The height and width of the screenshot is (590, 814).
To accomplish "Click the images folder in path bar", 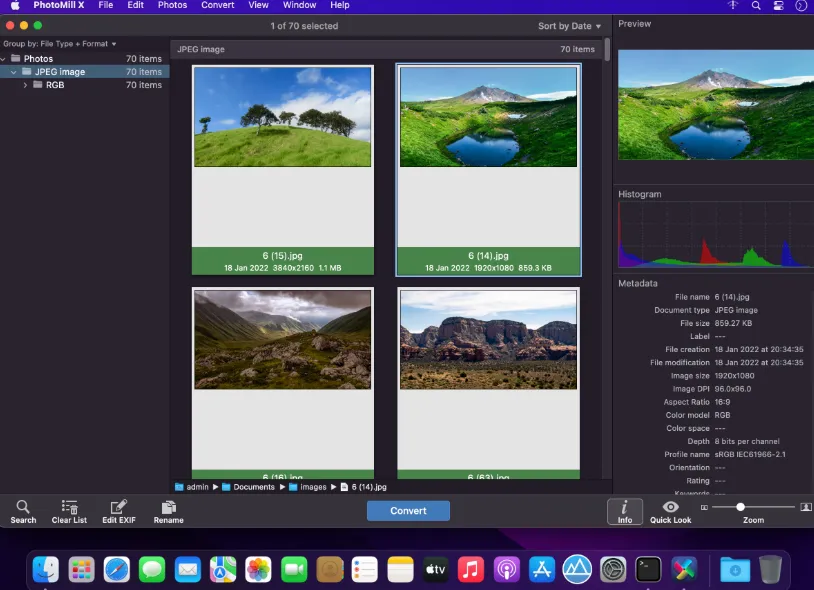I will pos(307,487).
